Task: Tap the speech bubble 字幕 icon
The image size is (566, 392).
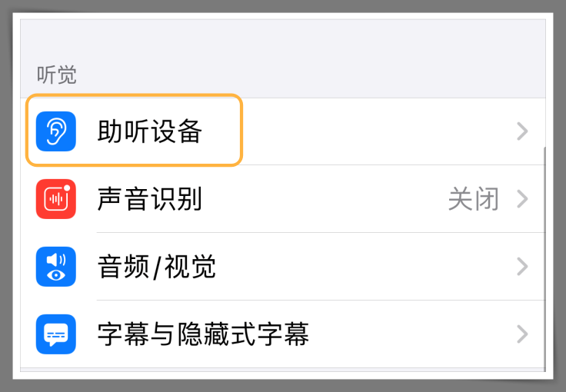Action: 56,334
